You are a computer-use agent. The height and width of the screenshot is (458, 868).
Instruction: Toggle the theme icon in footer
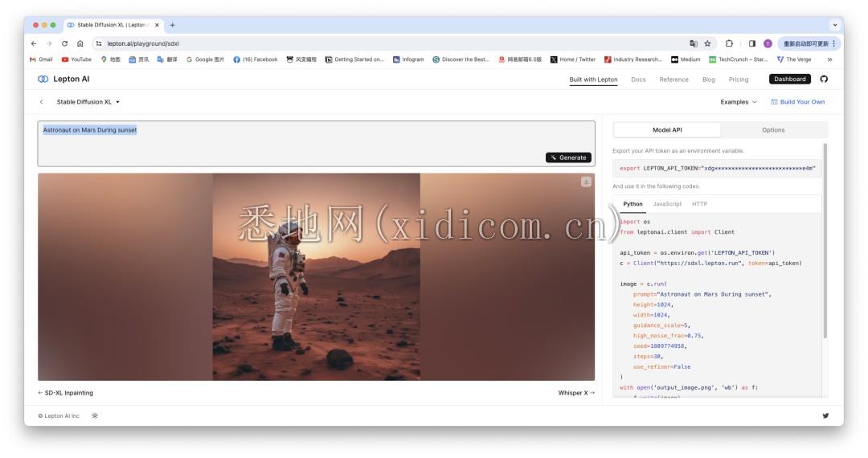click(x=95, y=415)
